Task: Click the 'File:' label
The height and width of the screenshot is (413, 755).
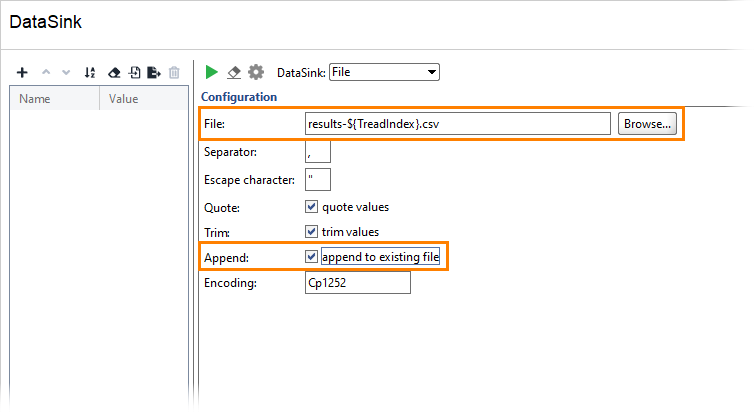Action: pos(214,124)
